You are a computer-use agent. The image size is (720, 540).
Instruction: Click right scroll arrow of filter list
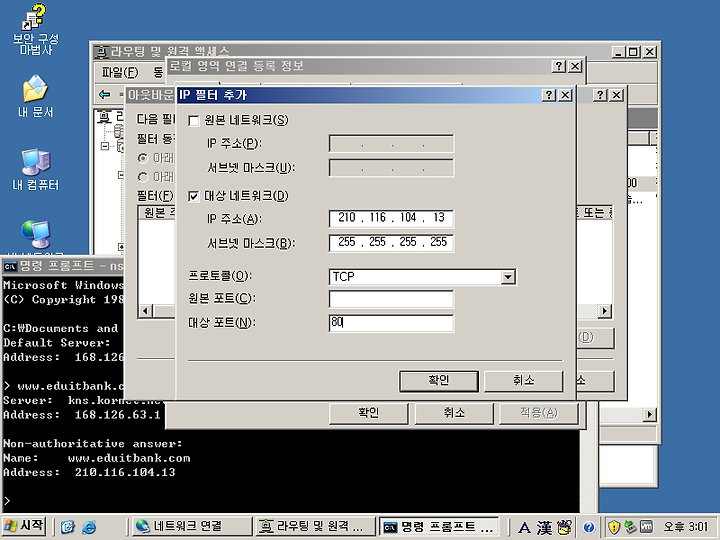[604, 311]
